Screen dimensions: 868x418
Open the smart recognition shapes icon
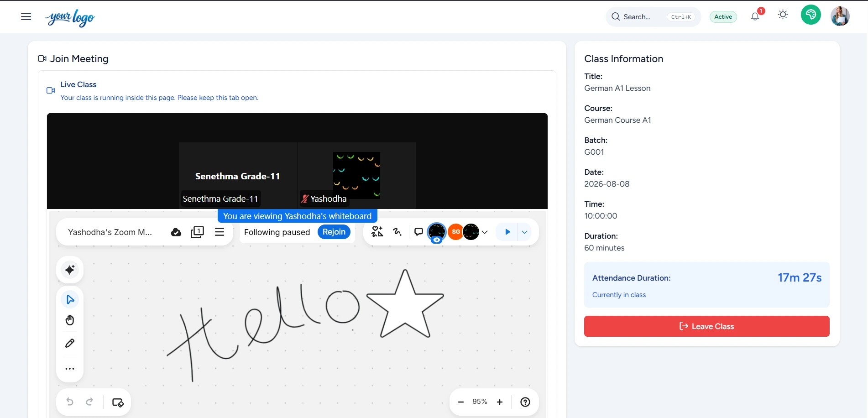coord(377,232)
